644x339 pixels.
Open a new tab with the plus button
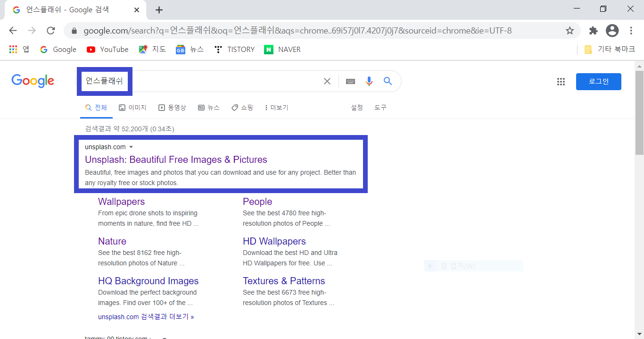point(159,10)
